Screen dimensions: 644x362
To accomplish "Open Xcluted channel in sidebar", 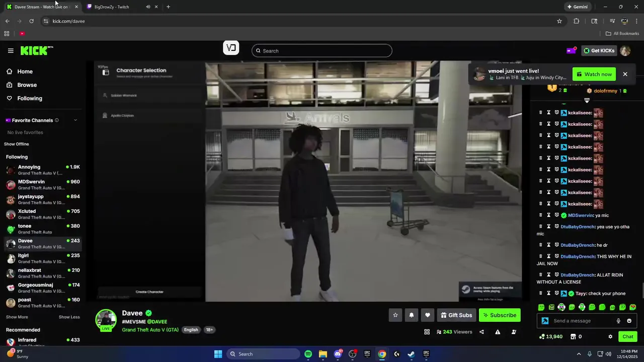I will click(x=43, y=214).
